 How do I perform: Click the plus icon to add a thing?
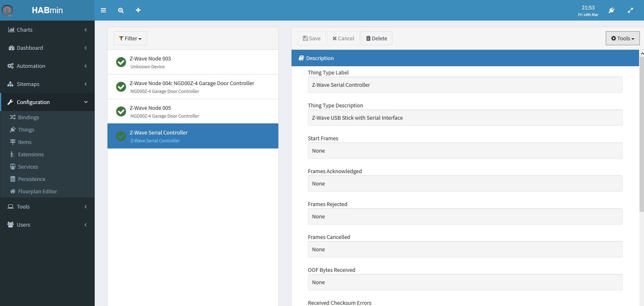[138, 10]
